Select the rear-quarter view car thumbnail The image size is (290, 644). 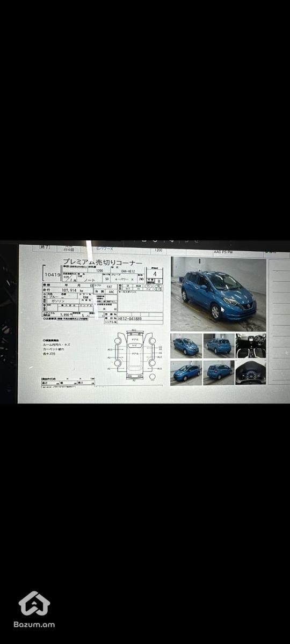tap(219, 372)
